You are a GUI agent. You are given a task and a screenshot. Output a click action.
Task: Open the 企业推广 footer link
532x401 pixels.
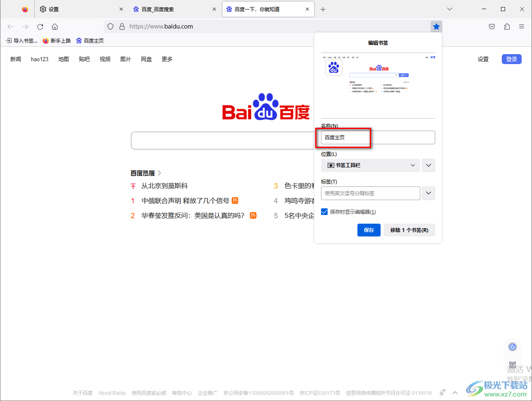pos(208,393)
